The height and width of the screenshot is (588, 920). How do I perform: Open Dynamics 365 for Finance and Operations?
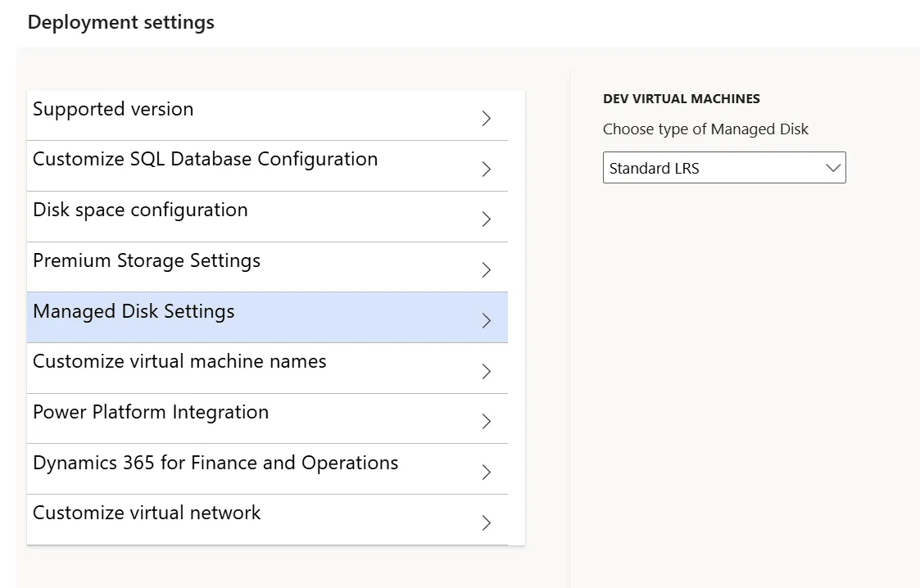[x=267, y=469]
